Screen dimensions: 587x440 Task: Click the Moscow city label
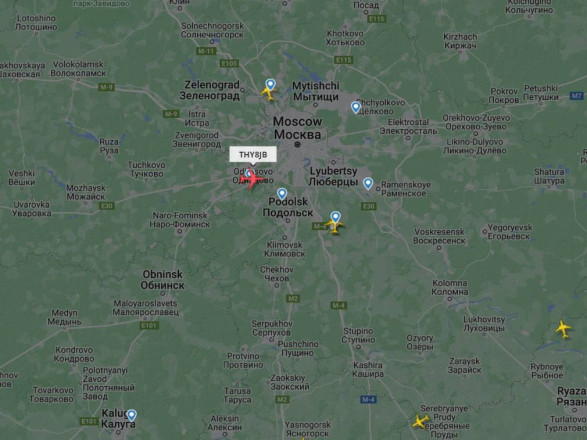[298, 128]
